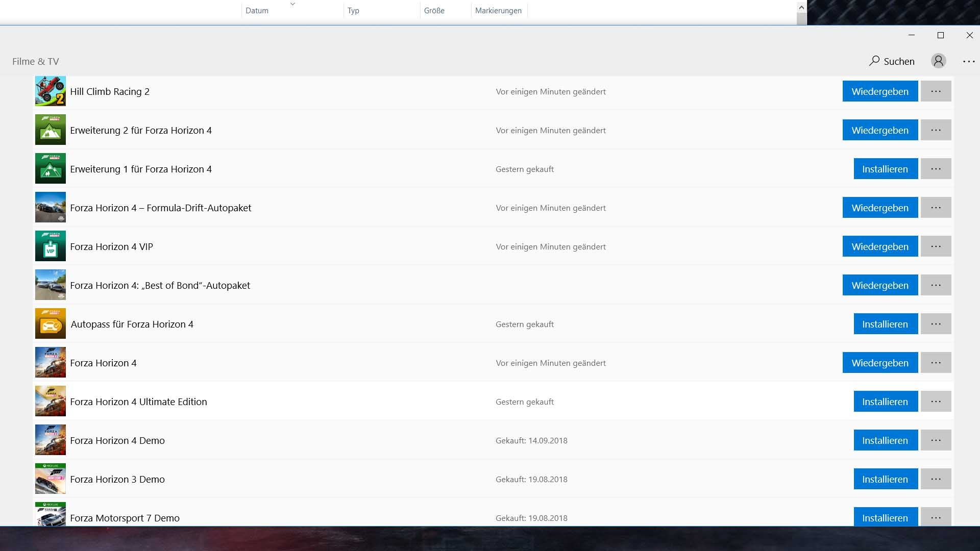Open Forza Motorsport 7 Demo cover
The width and height of the screenshot is (980, 551).
(51, 514)
